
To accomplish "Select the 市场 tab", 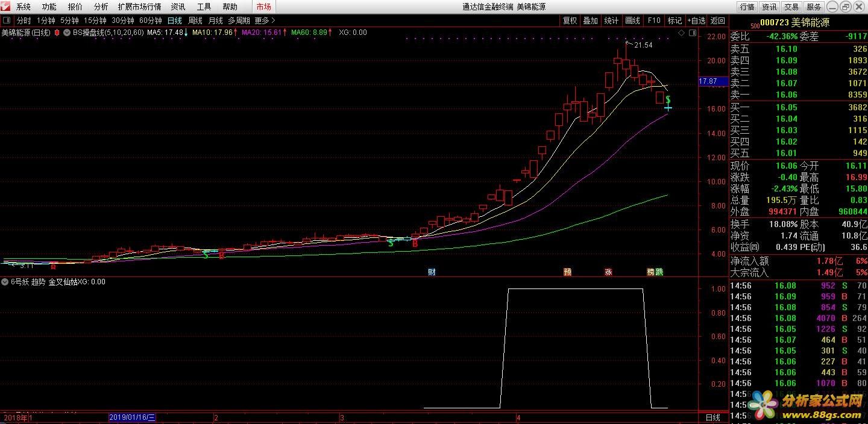I will click(x=263, y=7).
